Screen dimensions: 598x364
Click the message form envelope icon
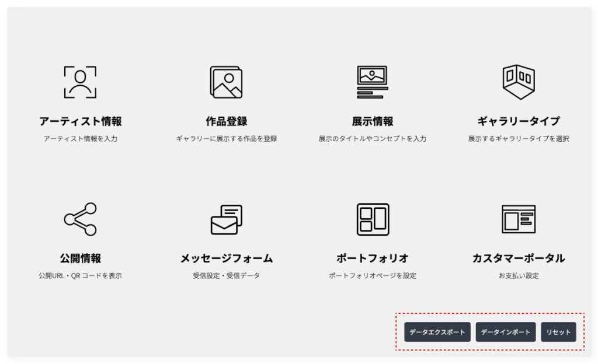(226, 219)
